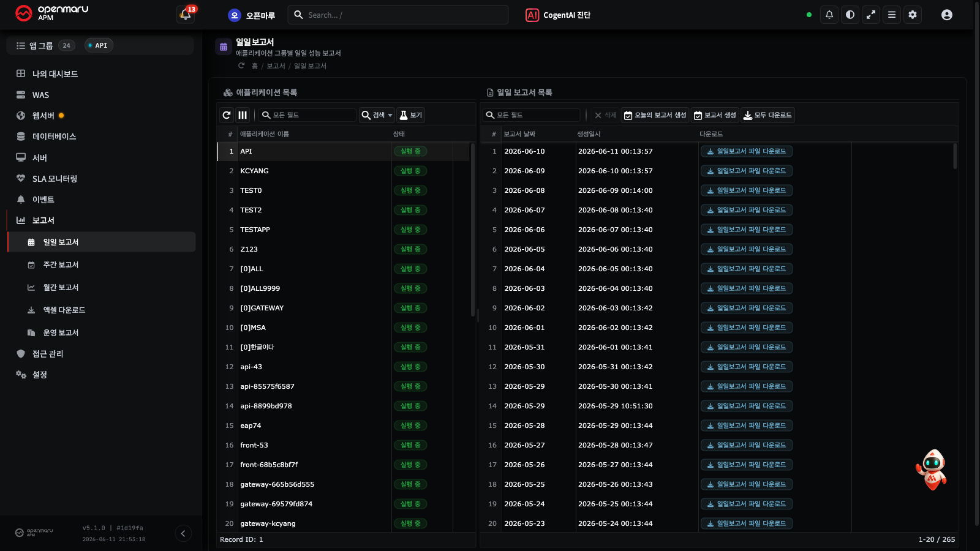The width and height of the screenshot is (980, 551).
Task: Select the api-43 application row
Action: 343,367
